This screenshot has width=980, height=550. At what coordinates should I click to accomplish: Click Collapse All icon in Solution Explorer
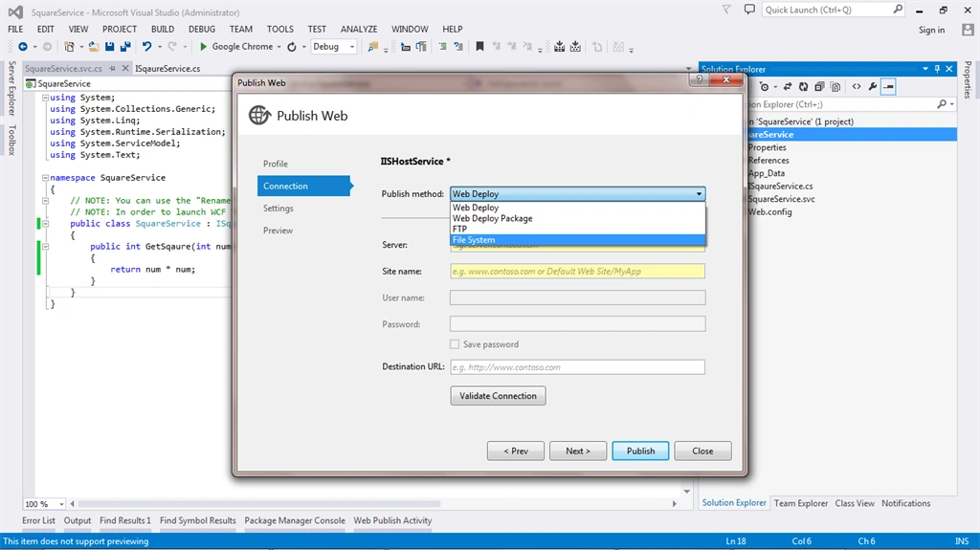pyautogui.click(x=819, y=87)
